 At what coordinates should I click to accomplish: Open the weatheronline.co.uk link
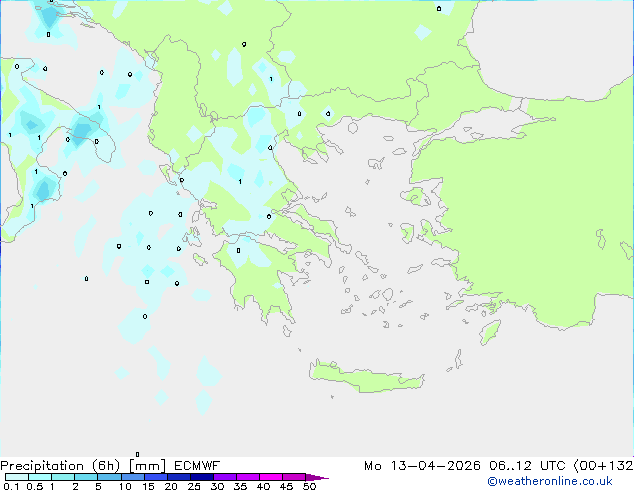[550, 481]
